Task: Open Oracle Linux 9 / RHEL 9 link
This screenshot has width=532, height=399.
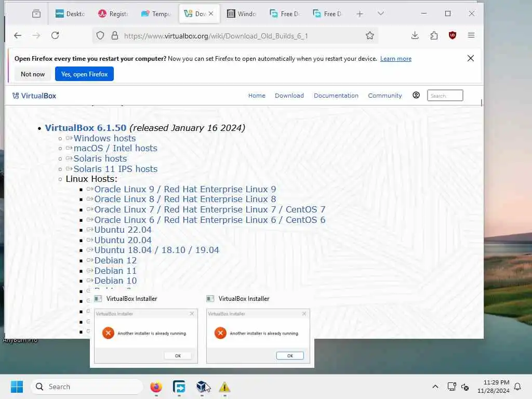Action: 185,189
